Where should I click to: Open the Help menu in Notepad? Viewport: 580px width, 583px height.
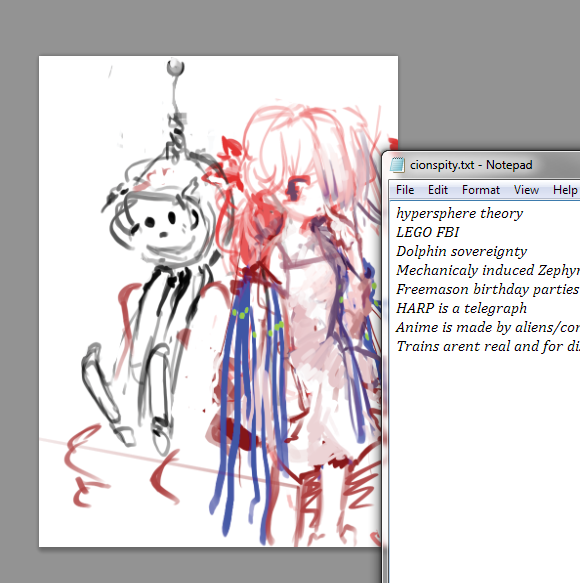[565, 190]
